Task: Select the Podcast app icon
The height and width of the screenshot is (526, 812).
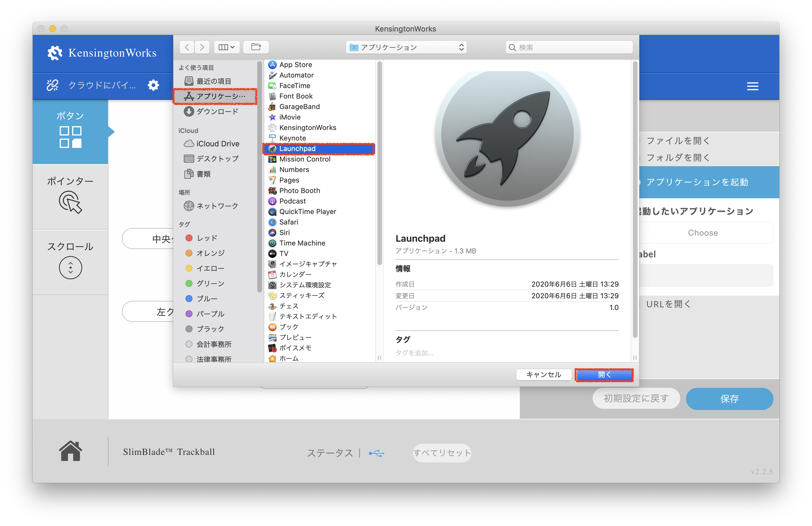Action: [272, 201]
